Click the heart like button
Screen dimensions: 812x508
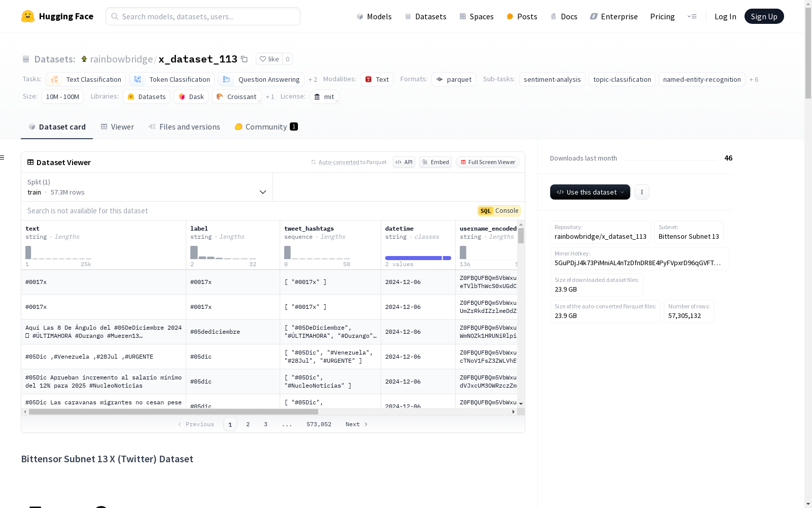(269, 59)
